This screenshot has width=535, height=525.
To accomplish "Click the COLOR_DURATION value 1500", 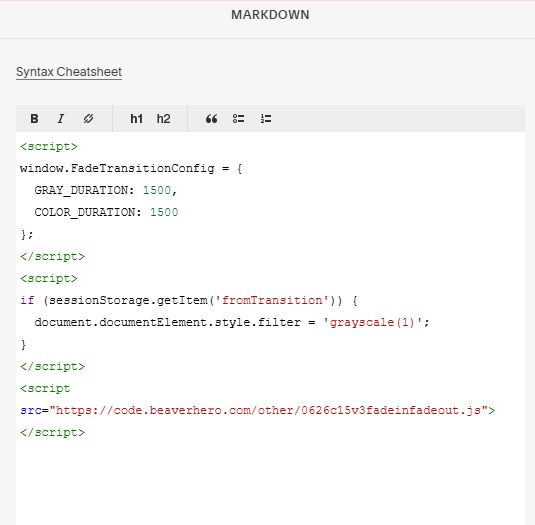I will click(164, 212).
